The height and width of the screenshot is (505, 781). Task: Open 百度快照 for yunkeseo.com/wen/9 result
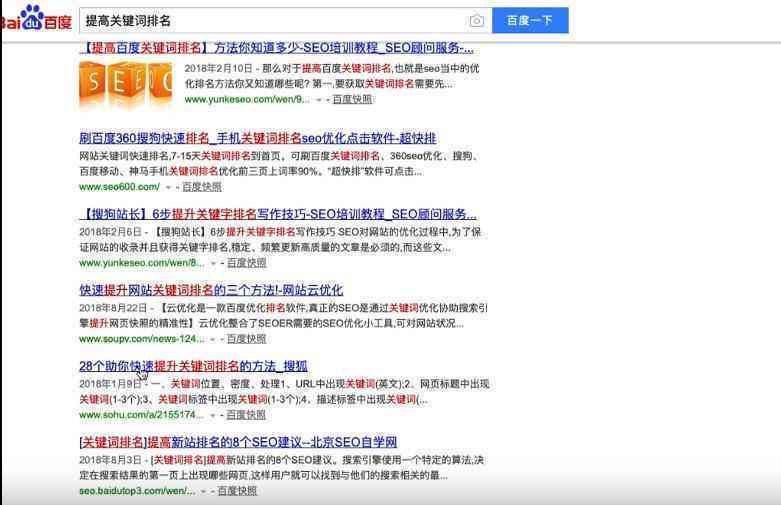pyautogui.click(x=352, y=99)
